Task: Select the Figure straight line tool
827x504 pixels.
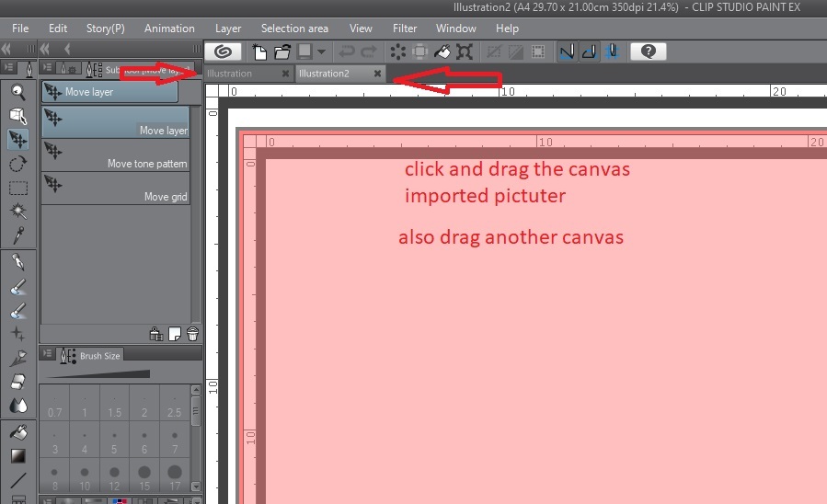Action: (17, 480)
